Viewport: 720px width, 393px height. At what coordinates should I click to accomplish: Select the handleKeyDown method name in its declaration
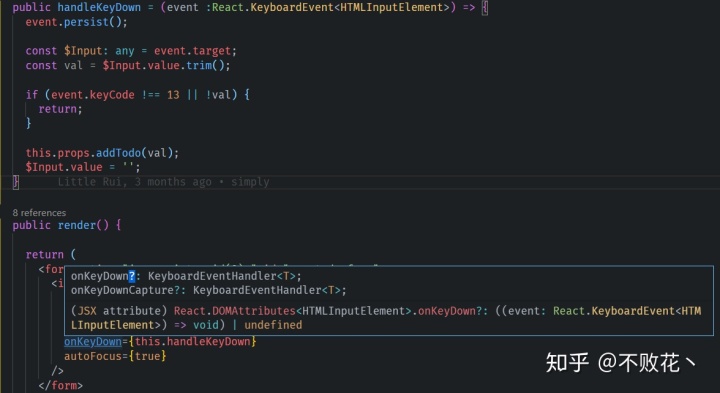click(x=99, y=7)
